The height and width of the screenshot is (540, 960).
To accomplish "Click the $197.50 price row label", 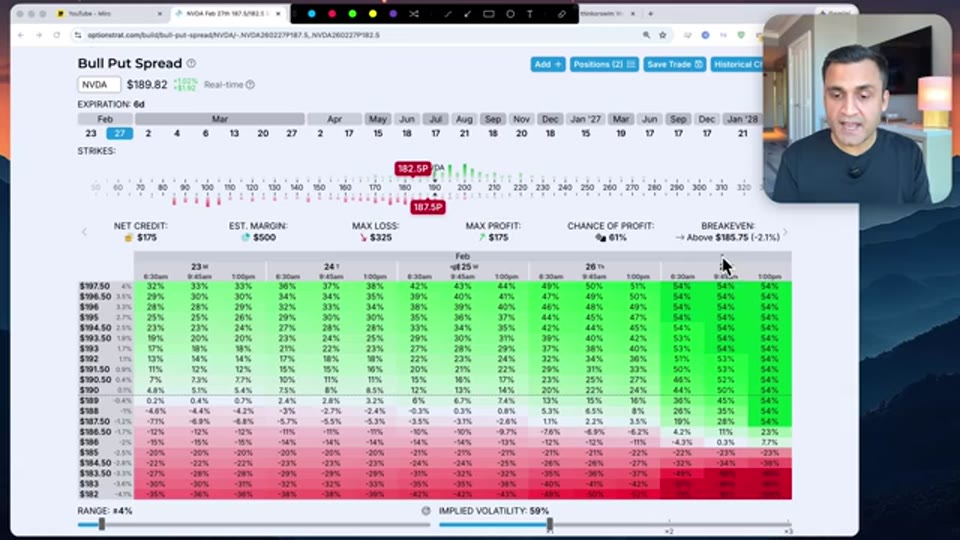I will pos(94,286).
